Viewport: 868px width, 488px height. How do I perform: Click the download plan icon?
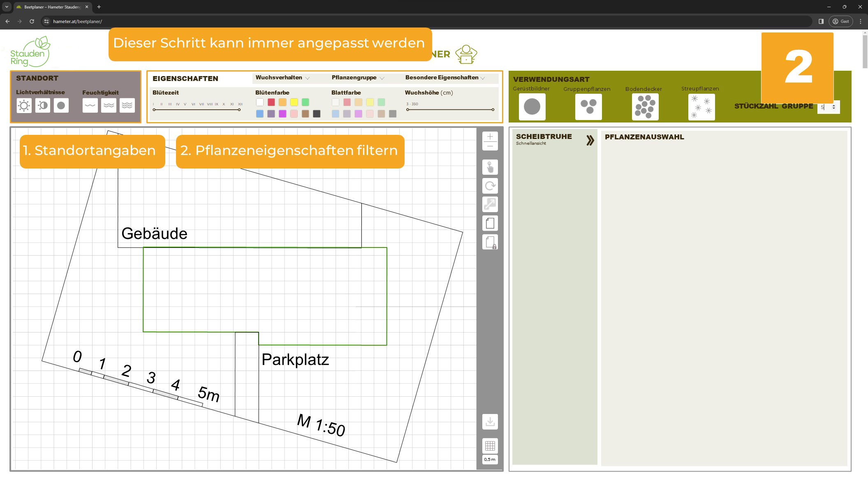pos(490,422)
